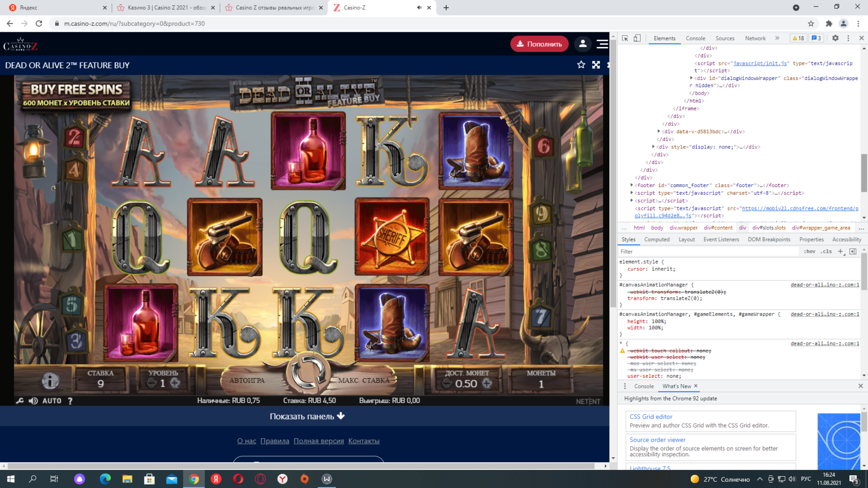This screenshot has height=488, width=868.
Task: Open the javascript/init.js script link
Action: (x=760, y=63)
